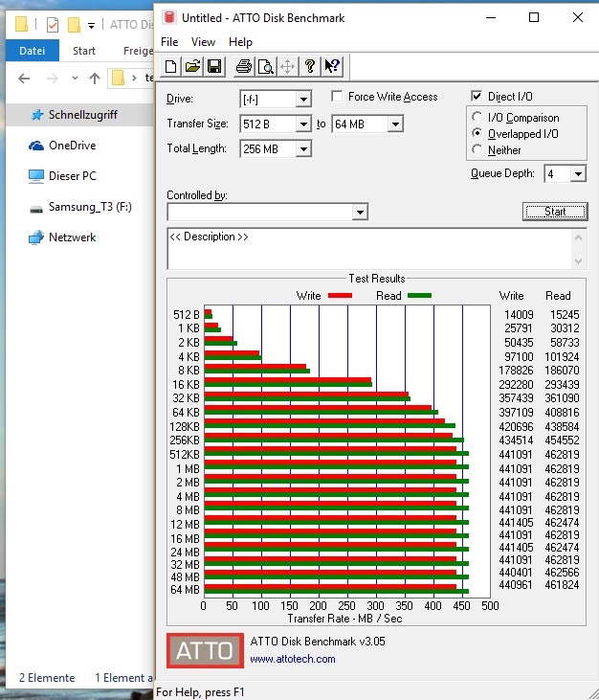This screenshot has width=599, height=700.
Task: Click the Schnellzugriff star icon
Action: (x=37, y=115)
